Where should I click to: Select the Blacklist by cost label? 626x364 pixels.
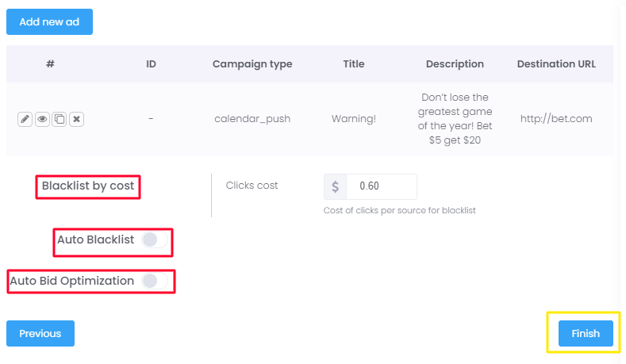[x=88, y=186]
